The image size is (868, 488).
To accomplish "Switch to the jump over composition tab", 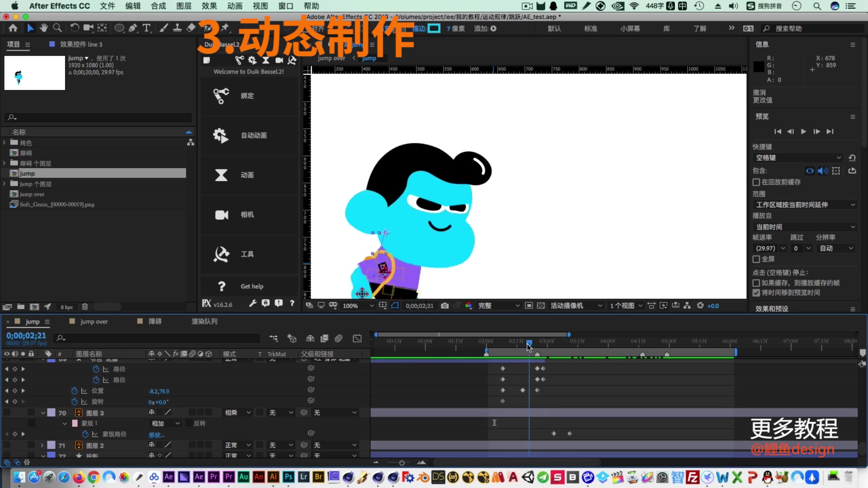I will pyautogui.click(x=94, y=321).
